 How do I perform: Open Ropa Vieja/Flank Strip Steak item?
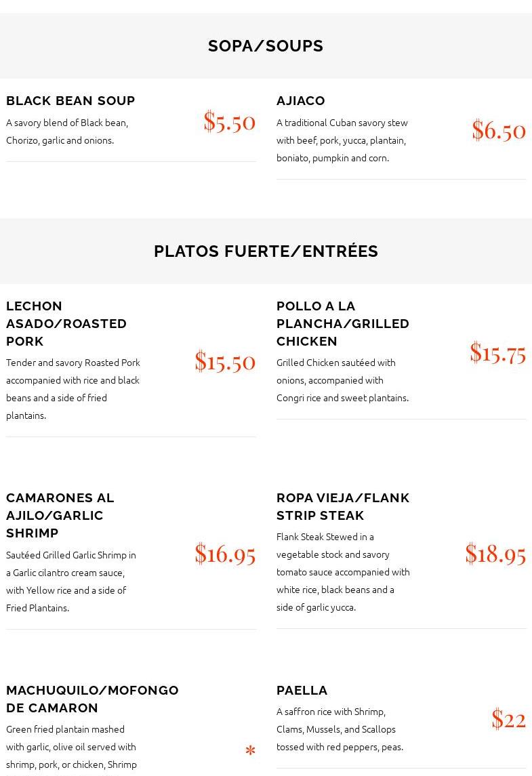coord(342,506)
